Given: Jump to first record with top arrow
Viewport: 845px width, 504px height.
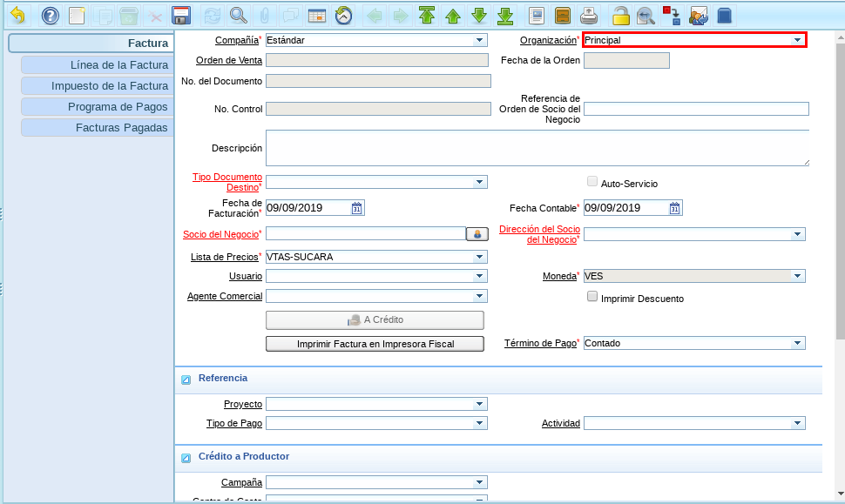Looking at the screenshot, I should [426, 16].
